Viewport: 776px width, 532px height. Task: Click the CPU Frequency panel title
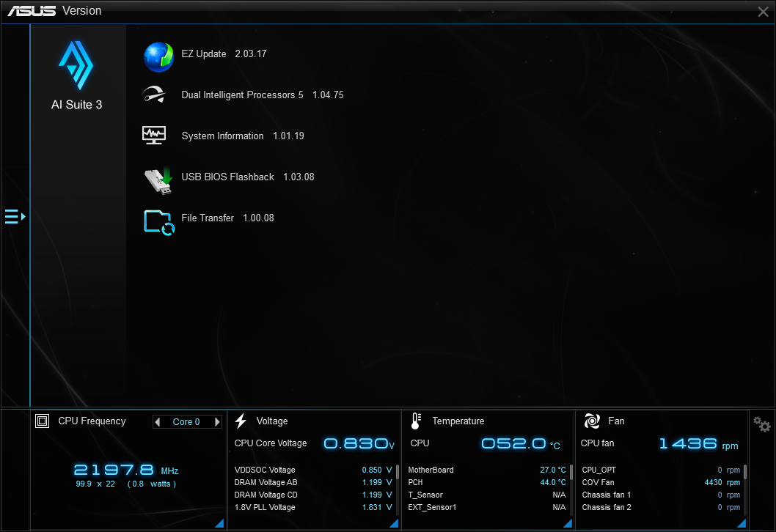92,421
